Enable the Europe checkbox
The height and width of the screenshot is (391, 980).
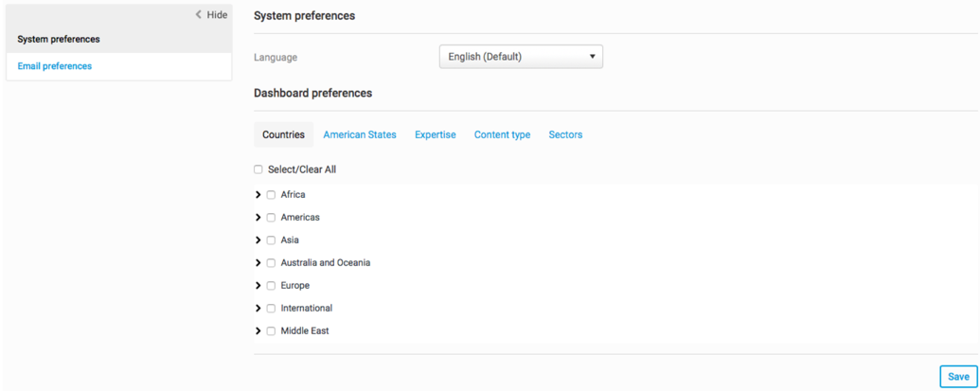pyautogui.click(x=271, y=286)
